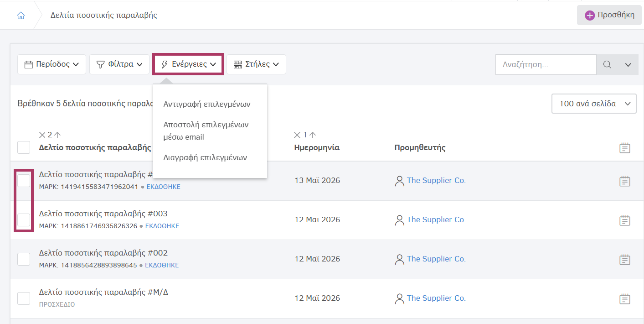
Task: Open Δελτίο ποσοτικής παραλαβής #Μ/Δ draft
Action: tap(104, 292)
